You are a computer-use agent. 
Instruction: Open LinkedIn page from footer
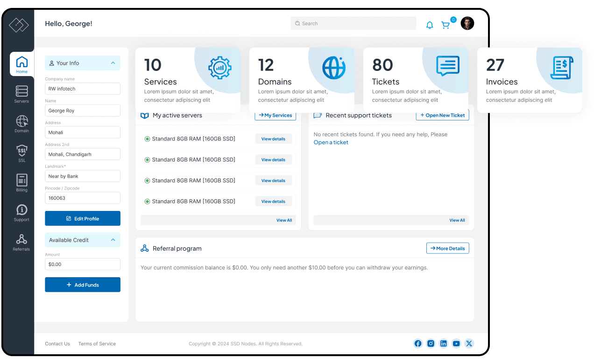coord(444,343)
